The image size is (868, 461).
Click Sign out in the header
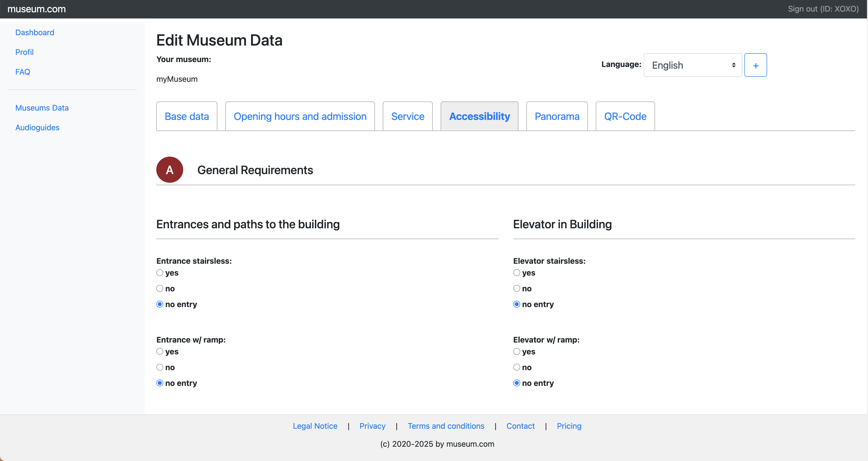pyautogui.click(x=823, y=9)
